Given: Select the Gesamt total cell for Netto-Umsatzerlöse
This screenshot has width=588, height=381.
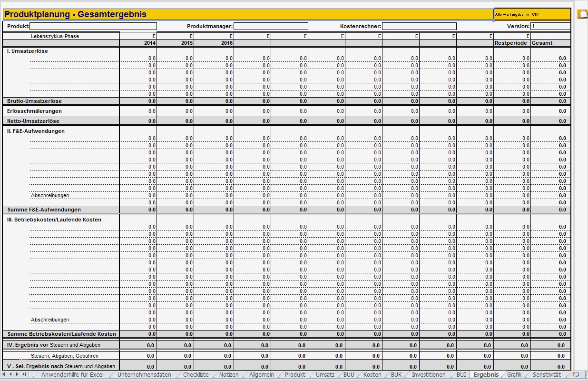Looking at the screenshot, I should [551, 121].
